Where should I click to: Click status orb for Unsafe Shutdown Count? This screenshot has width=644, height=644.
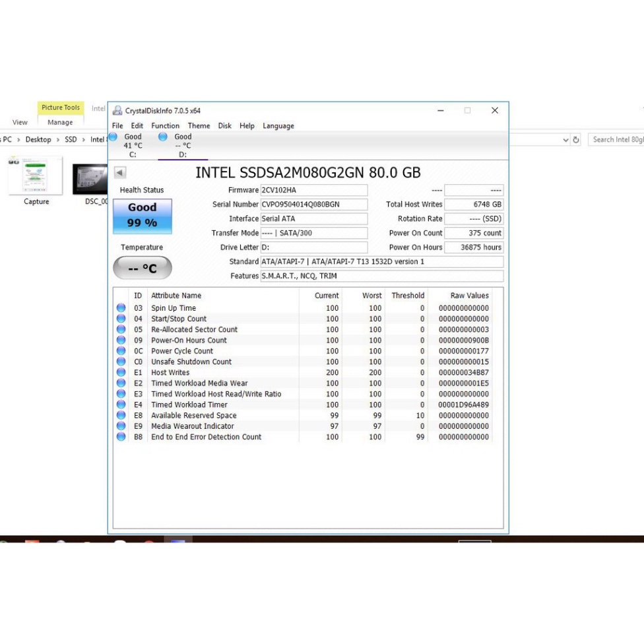point(121,361)
